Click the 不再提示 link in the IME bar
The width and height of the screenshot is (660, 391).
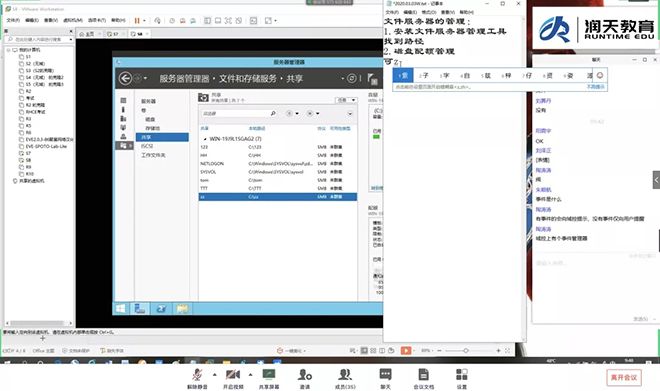pos(595,87)
